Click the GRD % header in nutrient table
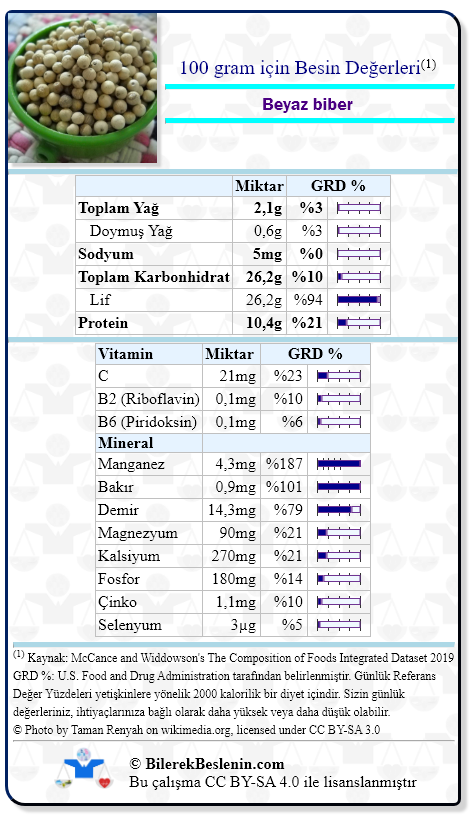Screen dimensions: 472x817 pyautogui.click(x=338, y=186)
